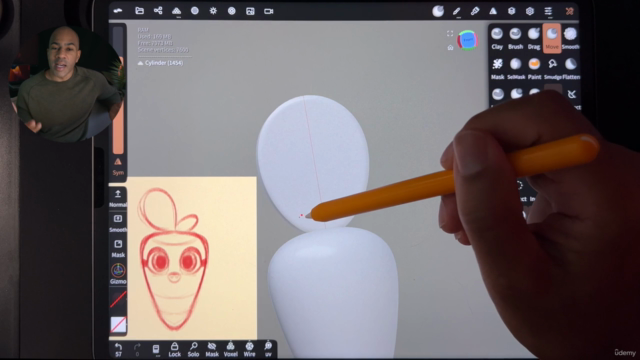The height and width of the screenshot is (360, 640).
Task: Toggle Sym symmetry on left bar
Action: pyautogui.click(x=118, y=167)
